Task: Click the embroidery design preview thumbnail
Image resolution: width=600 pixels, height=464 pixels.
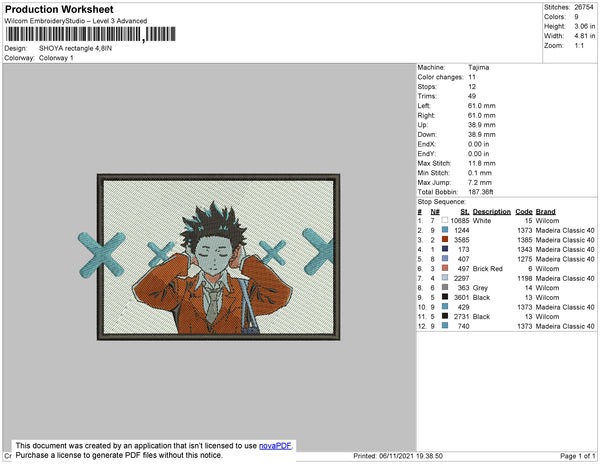Action: [209, 257]
